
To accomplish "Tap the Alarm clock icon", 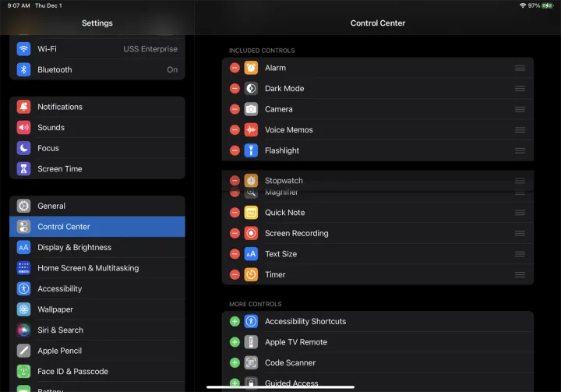I will (x=251, y=68).
